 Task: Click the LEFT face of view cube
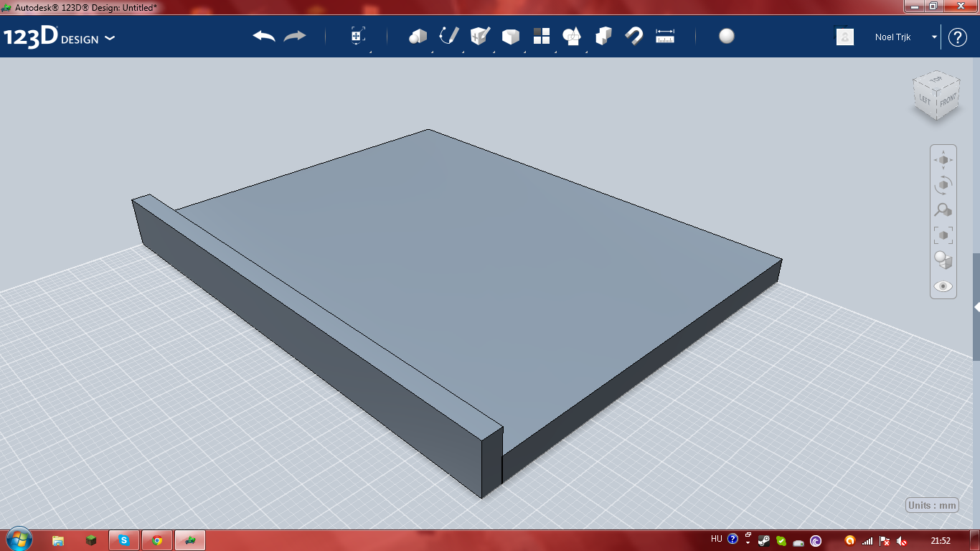coord(925,100)
